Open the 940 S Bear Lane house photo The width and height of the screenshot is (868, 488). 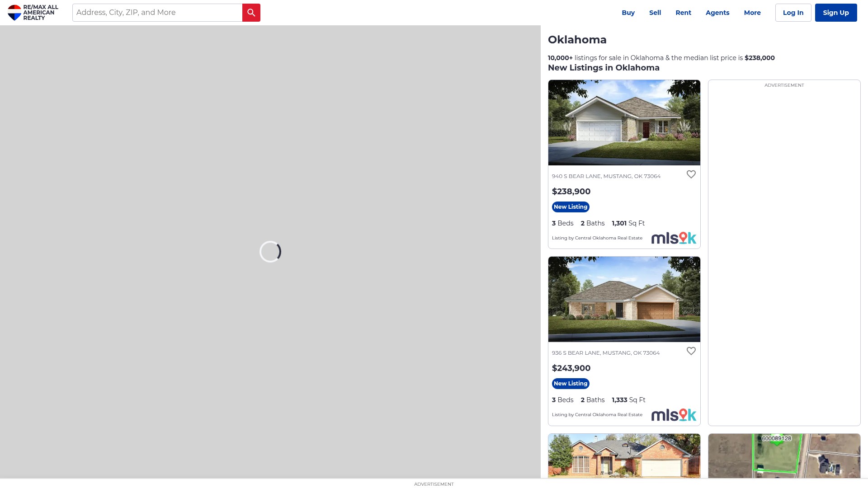pos(624,122)
